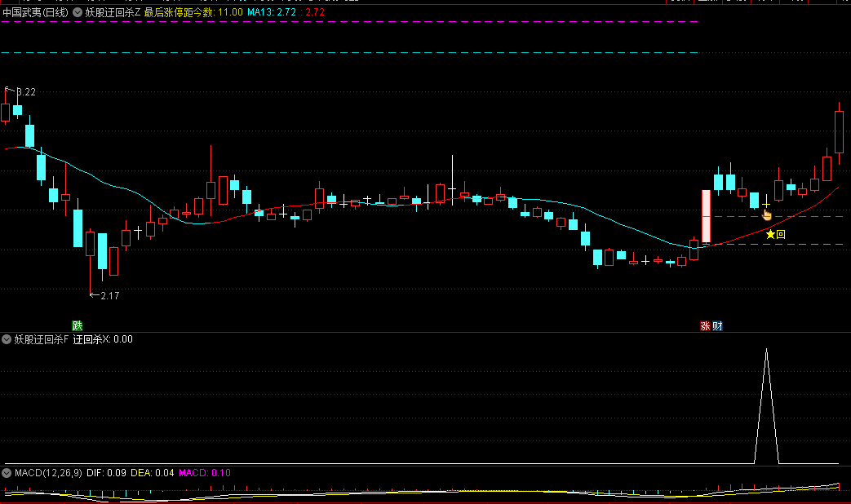Click the DIF: 0.09 value
Image resolution: width=851 pixels, height=504 pixels.
pyautogui.click(x=106, y=473)
